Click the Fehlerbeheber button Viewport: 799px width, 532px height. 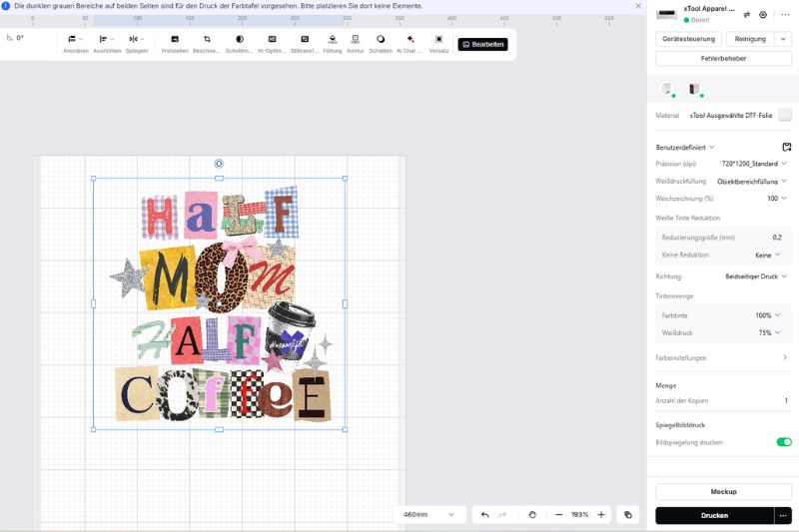pyautogui.click(x=723, y=59)
